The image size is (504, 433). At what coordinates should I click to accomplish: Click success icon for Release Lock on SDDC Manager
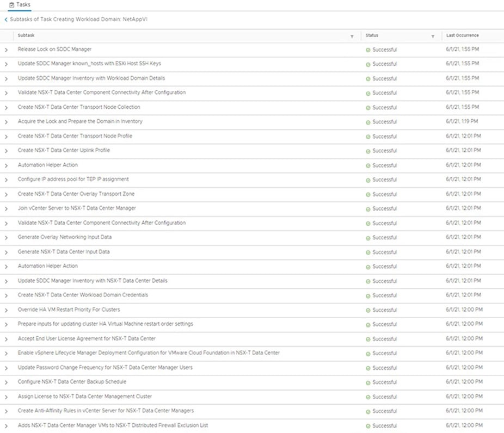point(368,50)
